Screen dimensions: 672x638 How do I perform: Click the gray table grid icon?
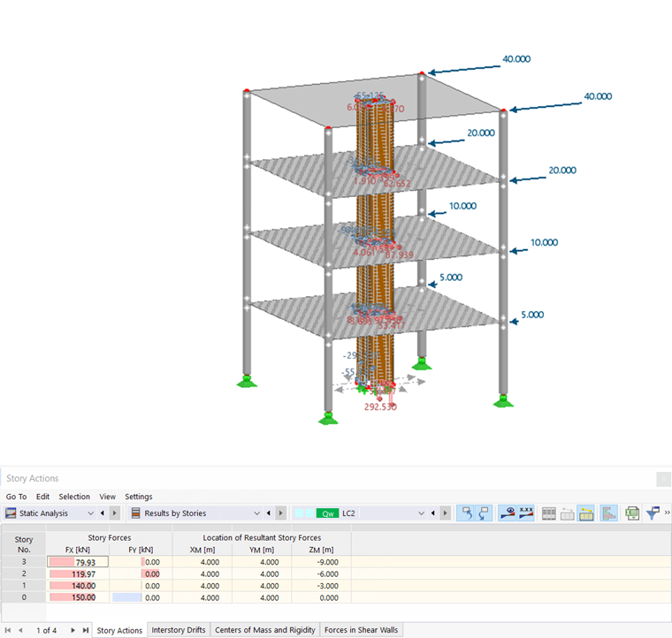click(x=548, y=513)
